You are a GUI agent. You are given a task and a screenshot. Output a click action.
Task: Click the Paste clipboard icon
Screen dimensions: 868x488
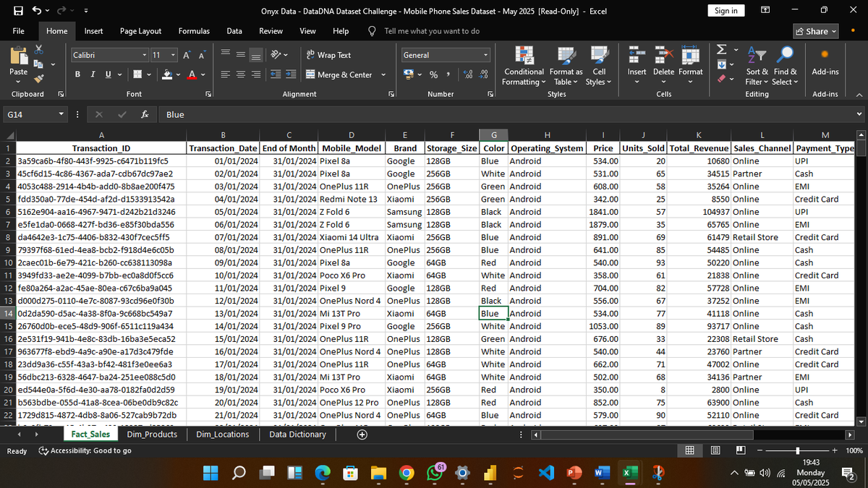click(x=19, y=56)
